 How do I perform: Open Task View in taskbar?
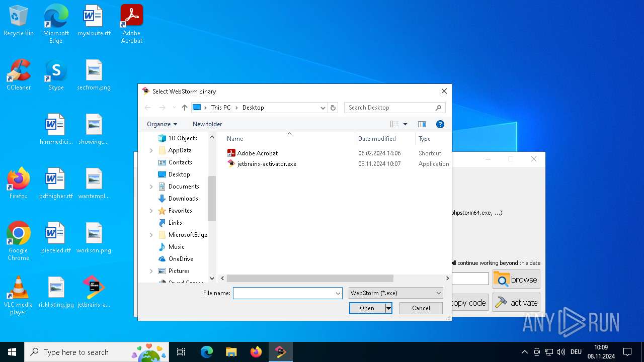coord(181,352)
